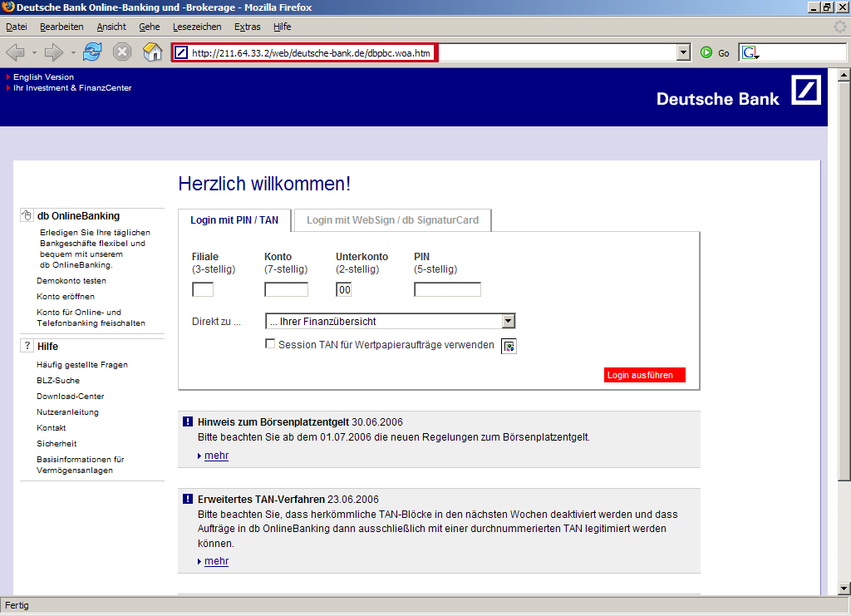Go to the Home page icon
Screen dimensions: 851x616
click(153, 52)
